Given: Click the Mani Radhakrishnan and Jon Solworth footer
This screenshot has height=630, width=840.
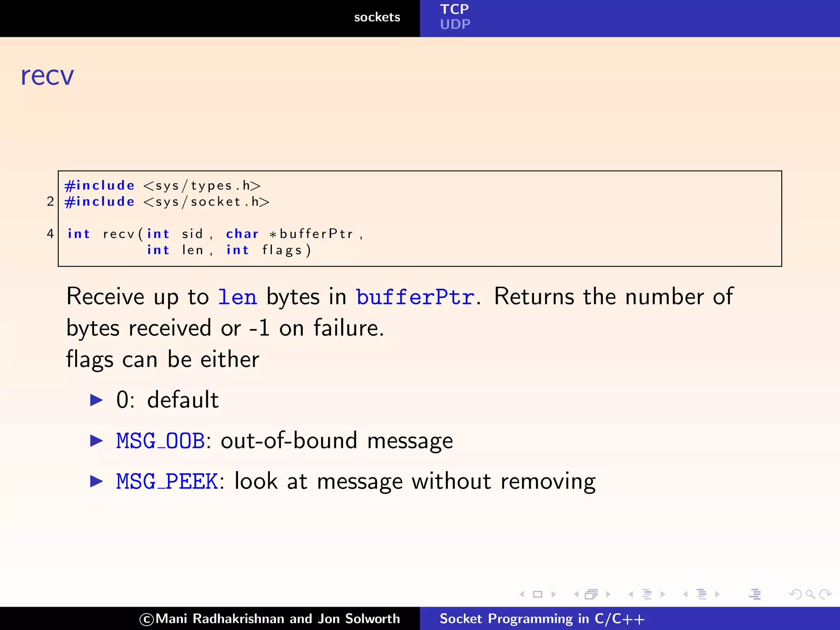Looking at the screenshot, I should 270,619.
